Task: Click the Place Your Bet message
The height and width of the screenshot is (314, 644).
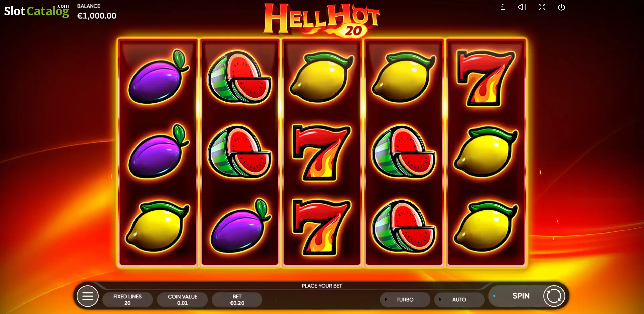Action: pyautogui.click(x=322, y=286)
